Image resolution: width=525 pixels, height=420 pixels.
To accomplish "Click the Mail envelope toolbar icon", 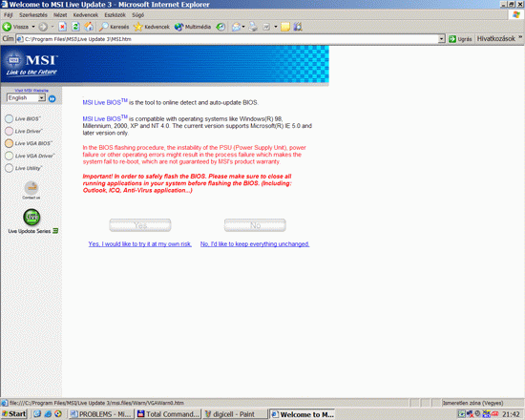I will coord(236,27).
